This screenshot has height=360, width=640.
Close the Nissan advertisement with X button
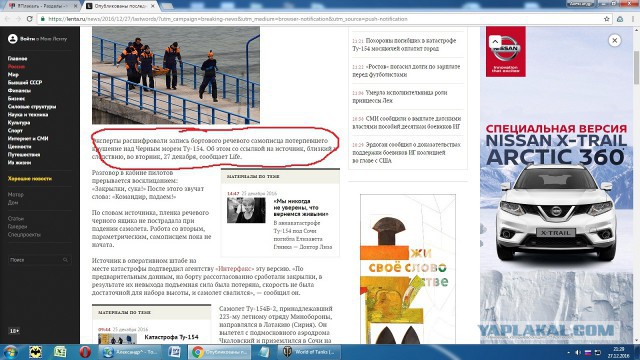(x=614, y=40)
